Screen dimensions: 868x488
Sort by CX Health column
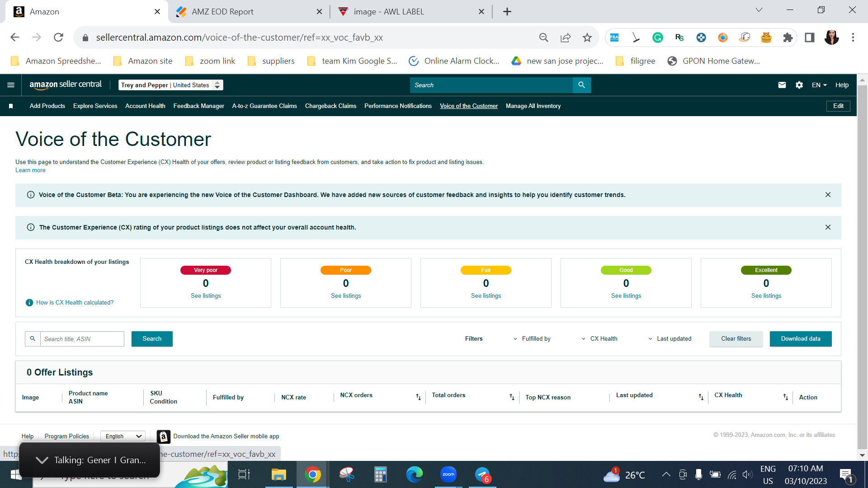(786, 397)
